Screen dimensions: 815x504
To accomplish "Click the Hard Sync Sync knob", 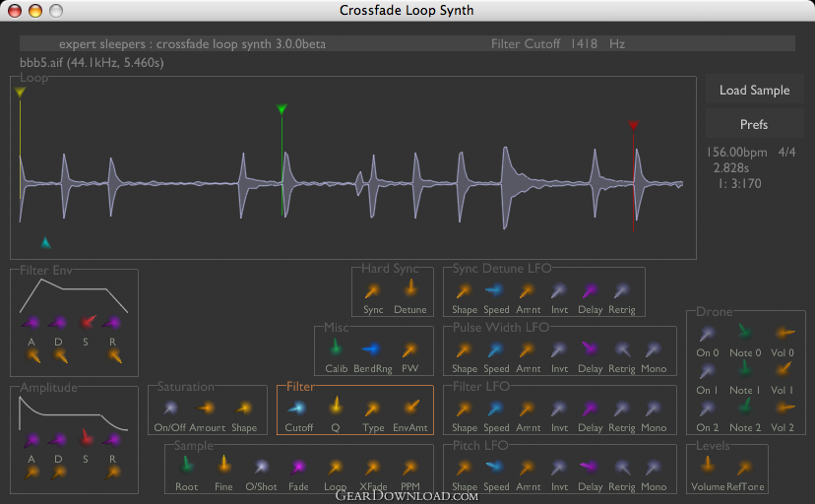I will click(x=372, y=291).
